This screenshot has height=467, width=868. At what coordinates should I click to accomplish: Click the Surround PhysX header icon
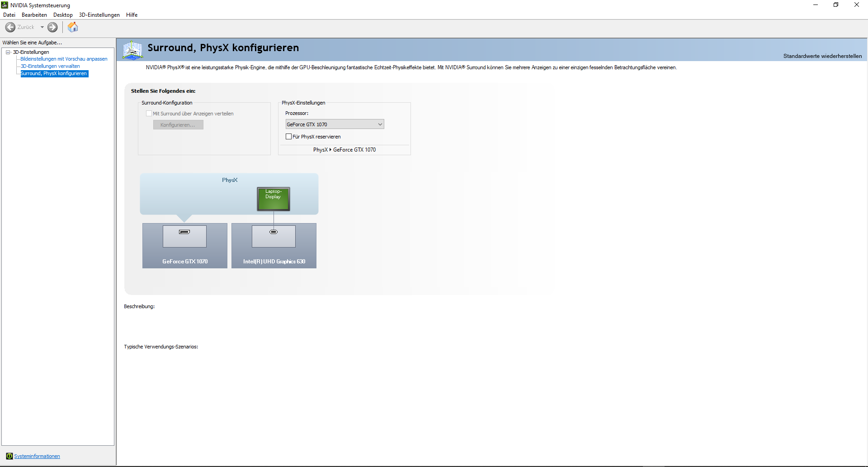click(x=132, y=50)
